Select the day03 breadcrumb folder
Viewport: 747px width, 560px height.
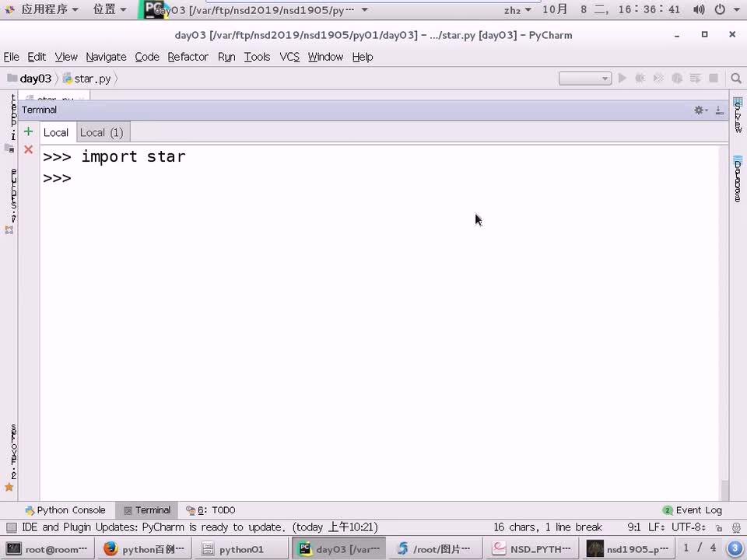pyautogui.click(x=30, y=79)
